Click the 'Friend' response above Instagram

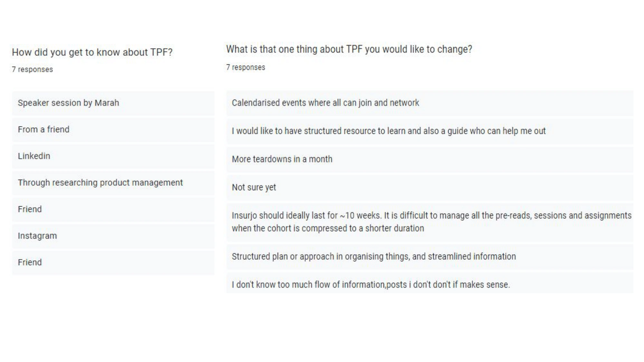tap(113, 209)
